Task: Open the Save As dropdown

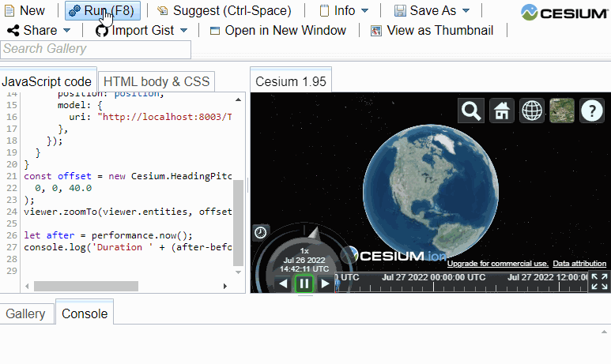Action: point(432,10)
